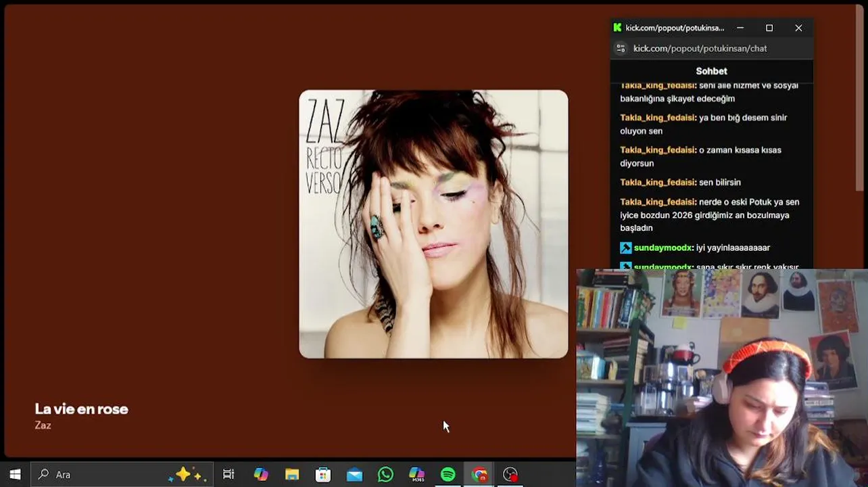Click the Zaz artist name under title
The width and height of the screenshot is (868, 487).
[x=43, y=425]
